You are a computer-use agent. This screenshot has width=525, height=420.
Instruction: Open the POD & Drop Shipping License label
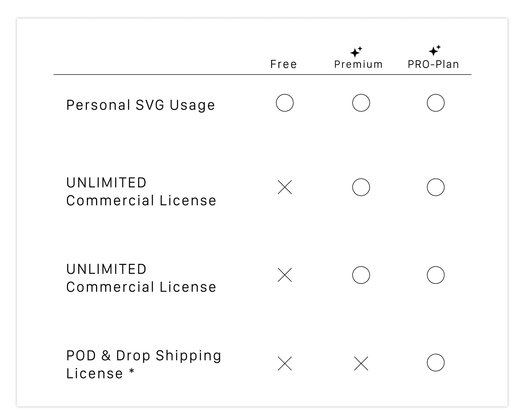click(x=144, y=364)
